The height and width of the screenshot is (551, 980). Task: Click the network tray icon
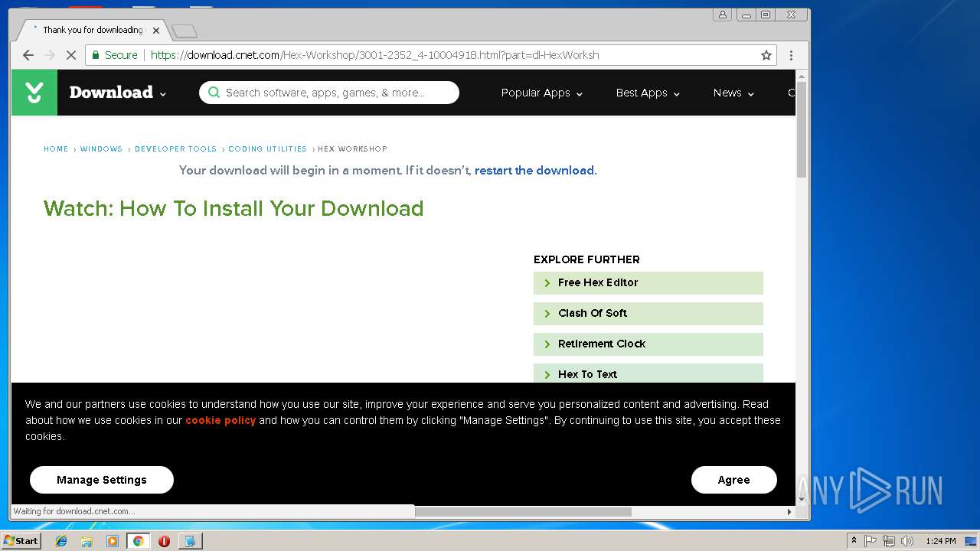click(889, 541)
